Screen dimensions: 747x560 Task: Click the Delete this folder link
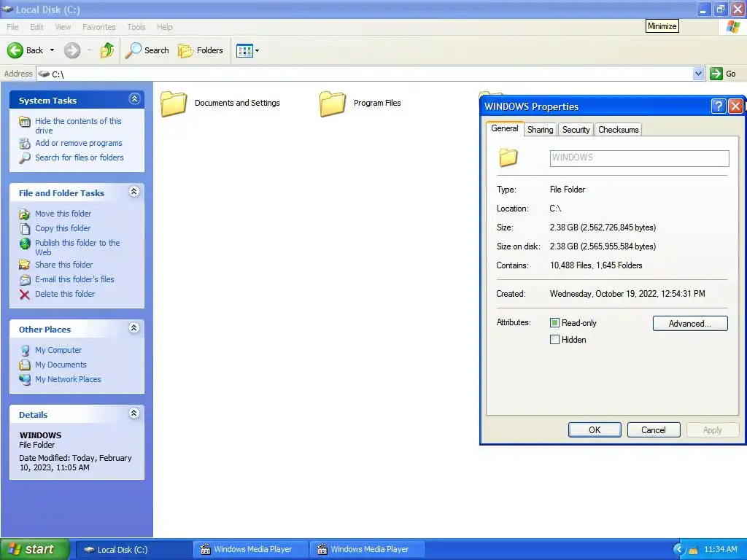65,295
